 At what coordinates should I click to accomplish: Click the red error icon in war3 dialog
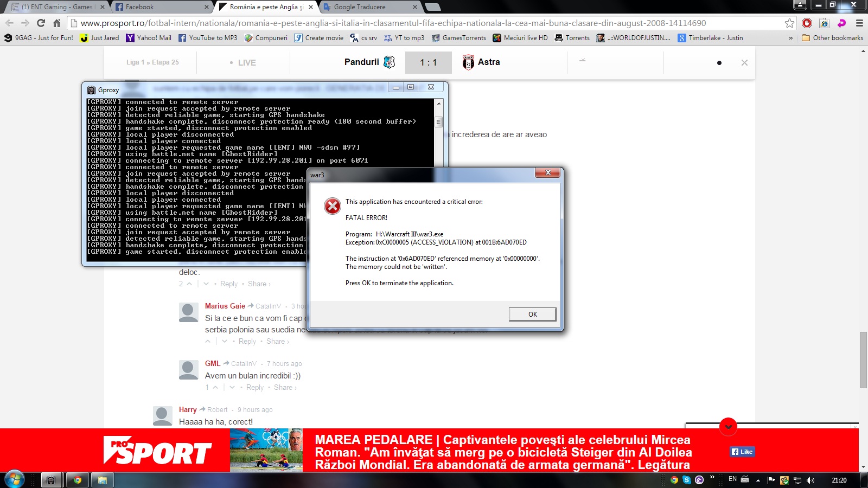pos(332,206)
